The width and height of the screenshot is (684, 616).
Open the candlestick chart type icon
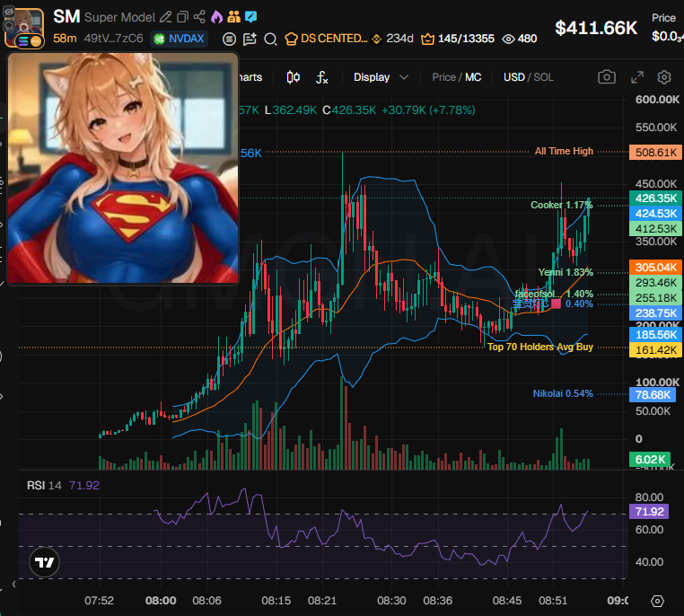pos(294,77)
